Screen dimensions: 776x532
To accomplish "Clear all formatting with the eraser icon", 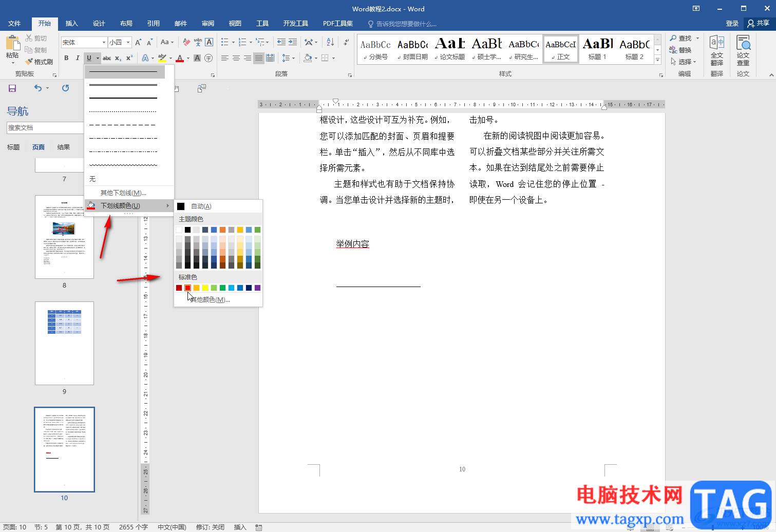I will tap(186, 42).
